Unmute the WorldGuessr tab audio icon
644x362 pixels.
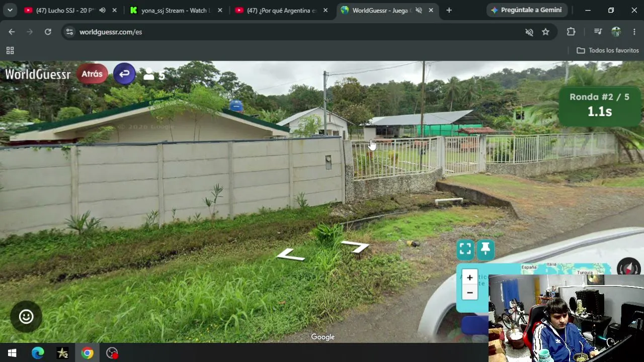[419, 10]
